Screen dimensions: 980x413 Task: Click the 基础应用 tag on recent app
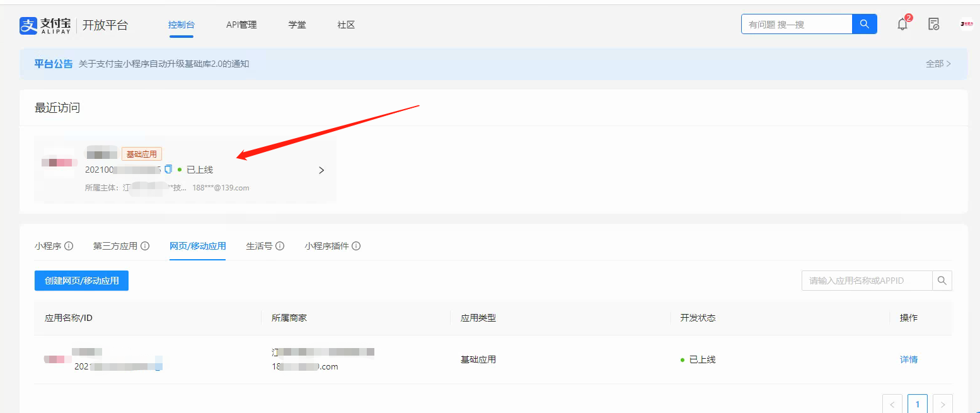click(x=142, y=154)
